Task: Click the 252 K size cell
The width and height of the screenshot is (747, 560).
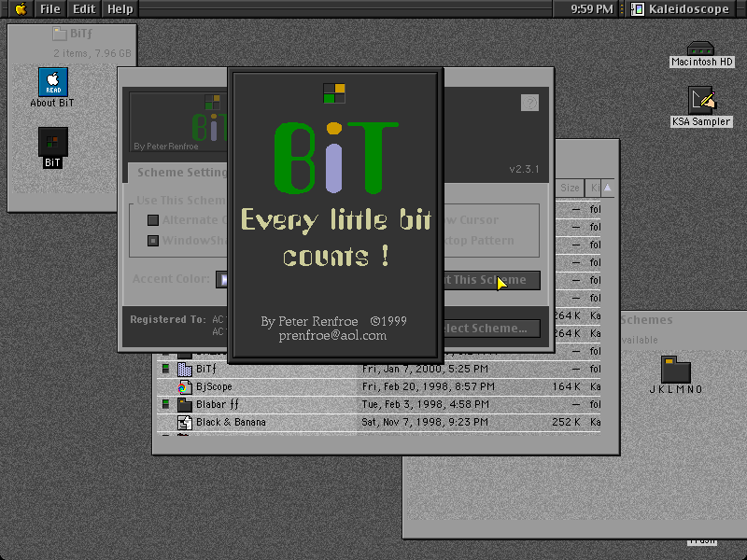Action: [566, 423]
